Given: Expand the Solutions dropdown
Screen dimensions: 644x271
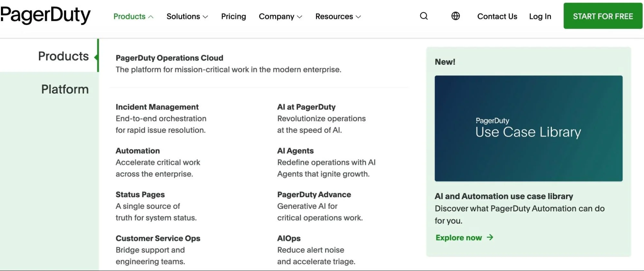Looking at the screenshot, I should click(x=187, y=16).
